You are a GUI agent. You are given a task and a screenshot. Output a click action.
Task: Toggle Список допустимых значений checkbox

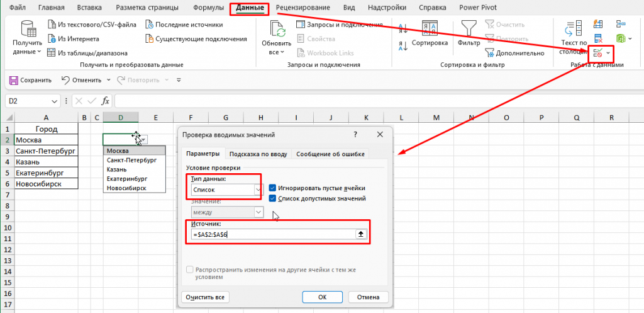click(x=272, y=198)
